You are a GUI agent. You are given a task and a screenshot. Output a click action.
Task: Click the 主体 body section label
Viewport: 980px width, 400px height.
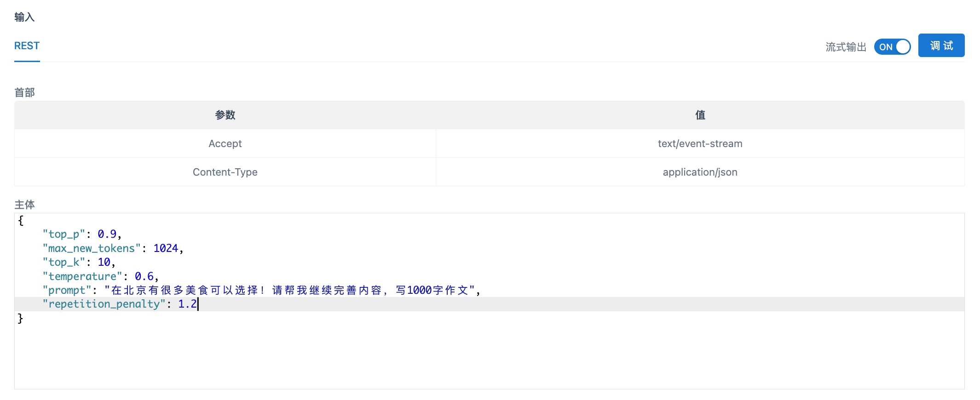pyautogui.click(x=24, y=205)
